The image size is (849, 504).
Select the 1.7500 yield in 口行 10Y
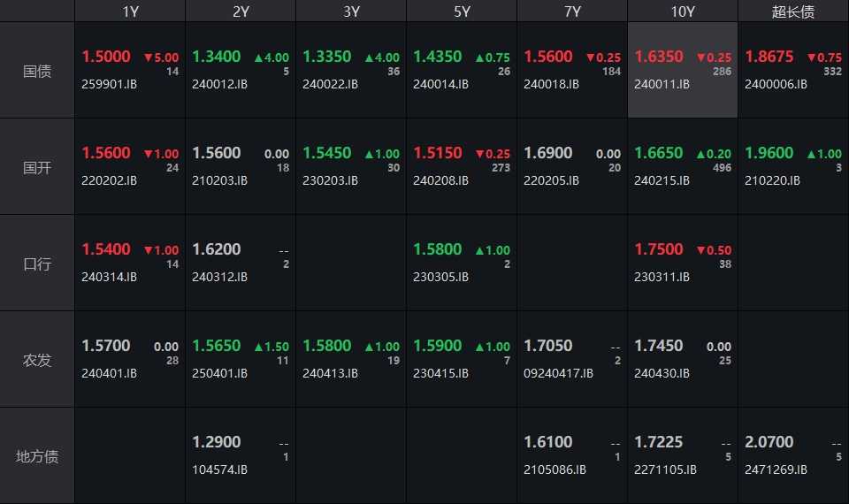pos(659,249)
